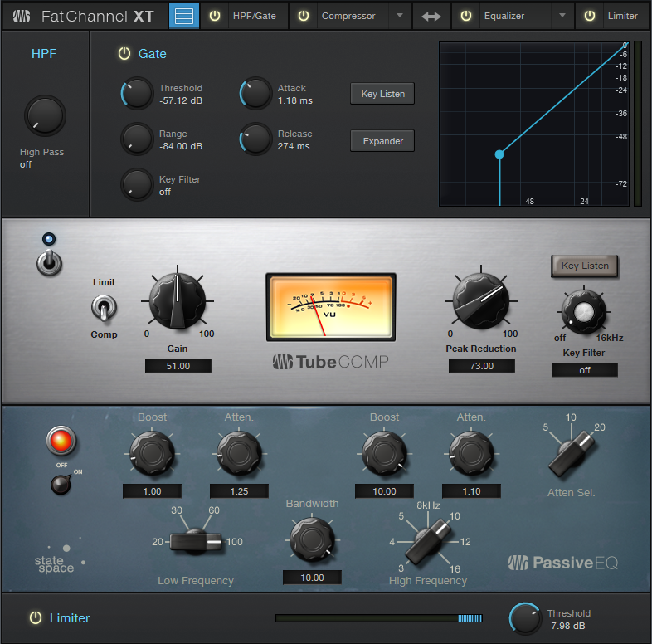
Task: Click the high Boost value field 10.00
Action: pos(384,491)
